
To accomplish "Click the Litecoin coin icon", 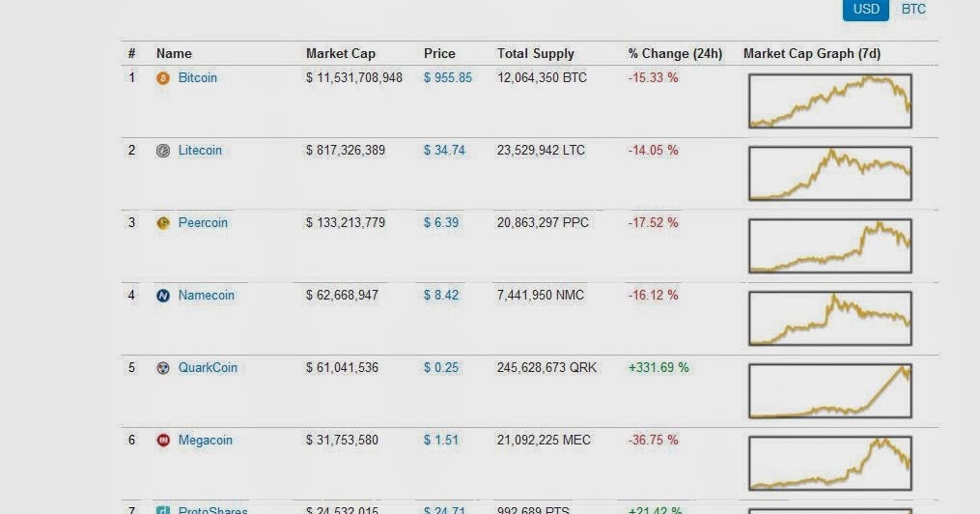I will (163, 151).
